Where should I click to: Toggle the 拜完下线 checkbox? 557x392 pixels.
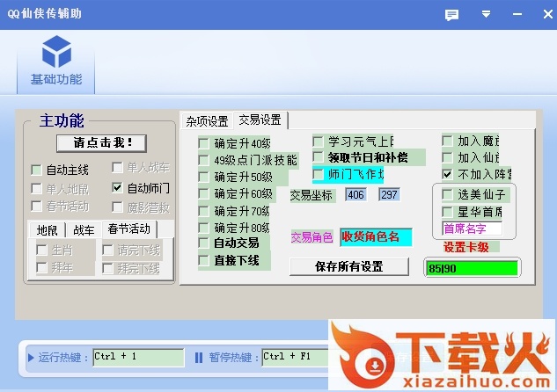coord(107,269)
